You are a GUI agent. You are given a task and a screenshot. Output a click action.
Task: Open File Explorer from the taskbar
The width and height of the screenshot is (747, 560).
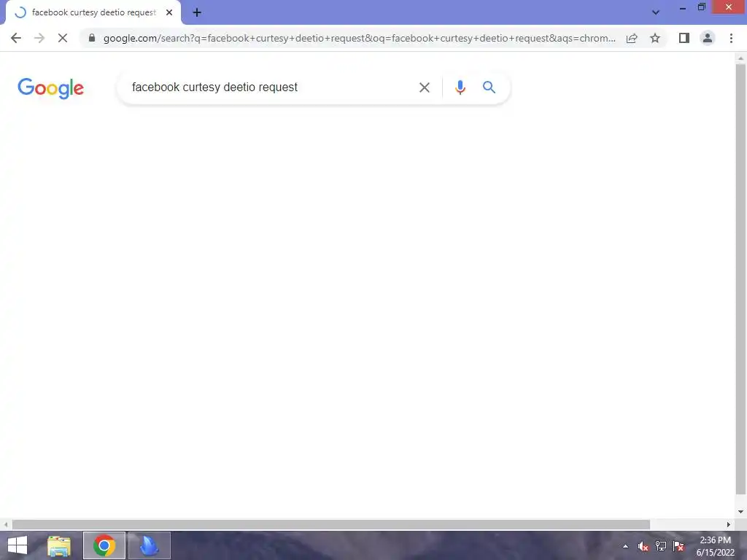point(59,545)
